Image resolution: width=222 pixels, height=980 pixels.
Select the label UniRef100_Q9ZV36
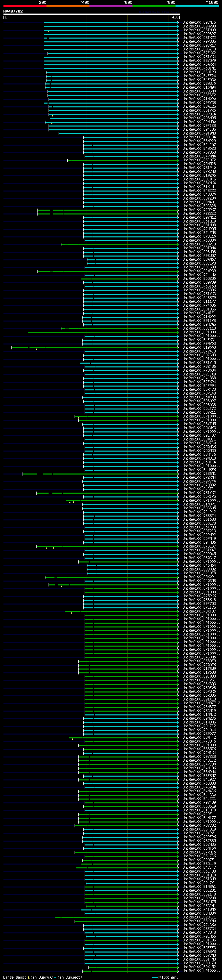coord(199,103)
